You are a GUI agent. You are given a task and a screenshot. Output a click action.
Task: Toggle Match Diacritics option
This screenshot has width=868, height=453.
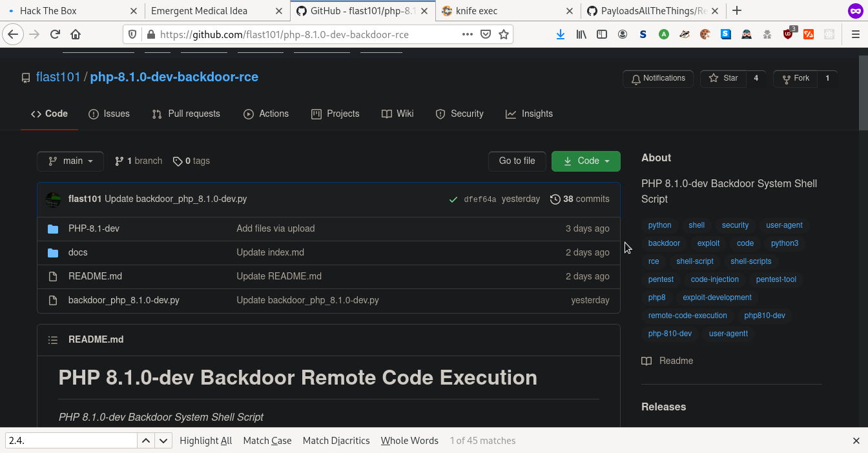(x=336, y=441)
